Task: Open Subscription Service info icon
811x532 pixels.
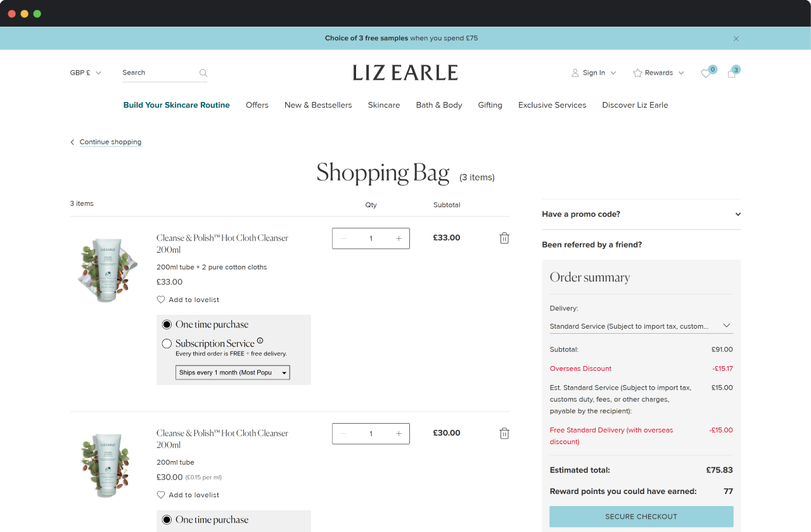Action: [x=260, y=341]
